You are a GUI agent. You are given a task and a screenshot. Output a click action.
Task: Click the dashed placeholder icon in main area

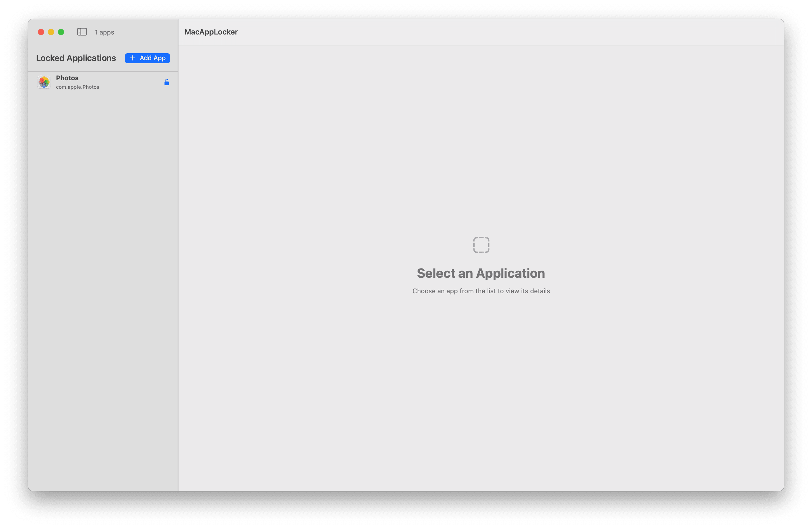[x=481, y=244]
